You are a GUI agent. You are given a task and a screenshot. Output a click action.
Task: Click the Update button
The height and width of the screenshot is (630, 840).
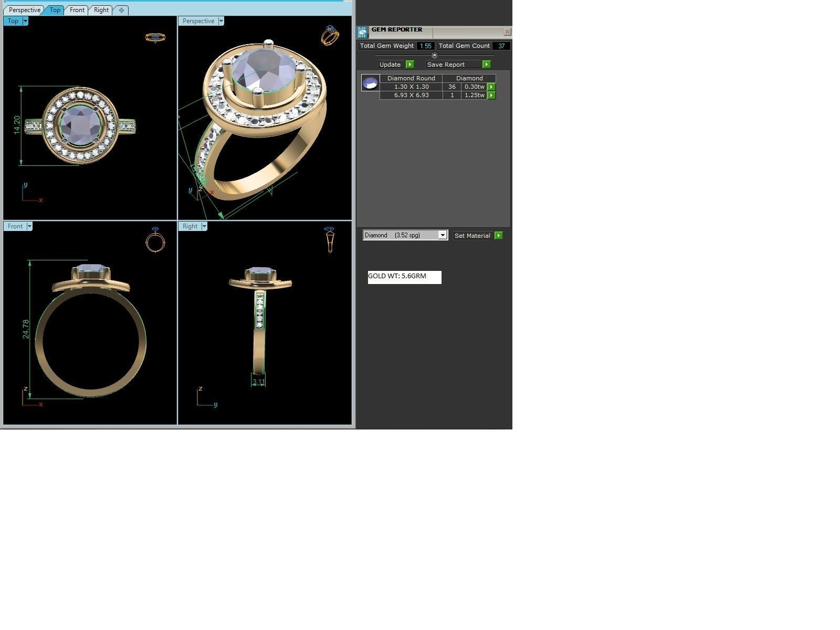pyautogui.click(x=391, y=65)
